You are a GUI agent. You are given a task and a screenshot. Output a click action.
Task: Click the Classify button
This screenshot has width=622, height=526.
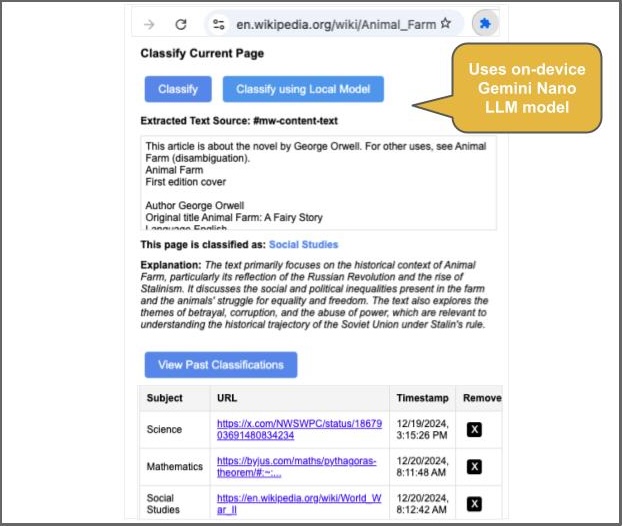178,89
